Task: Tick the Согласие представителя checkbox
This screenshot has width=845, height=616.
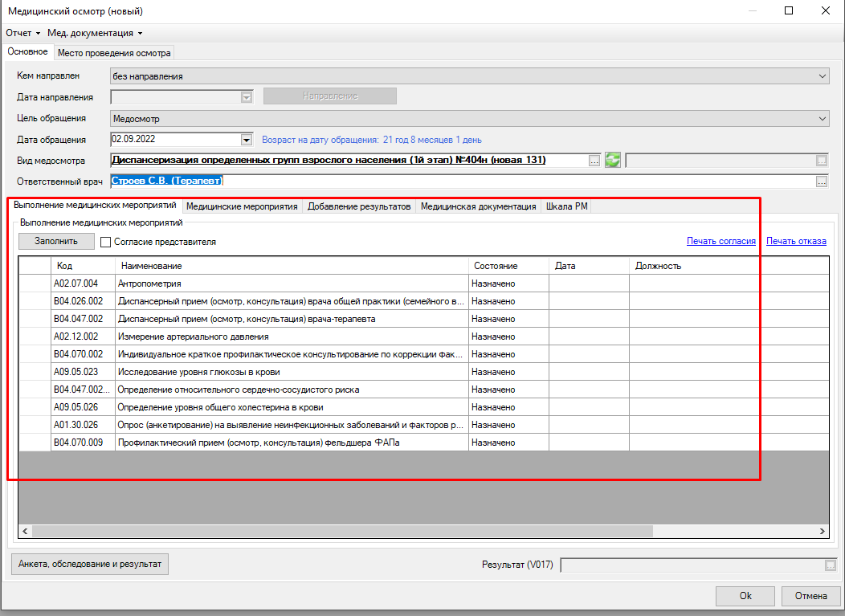Action: point(106,242)
